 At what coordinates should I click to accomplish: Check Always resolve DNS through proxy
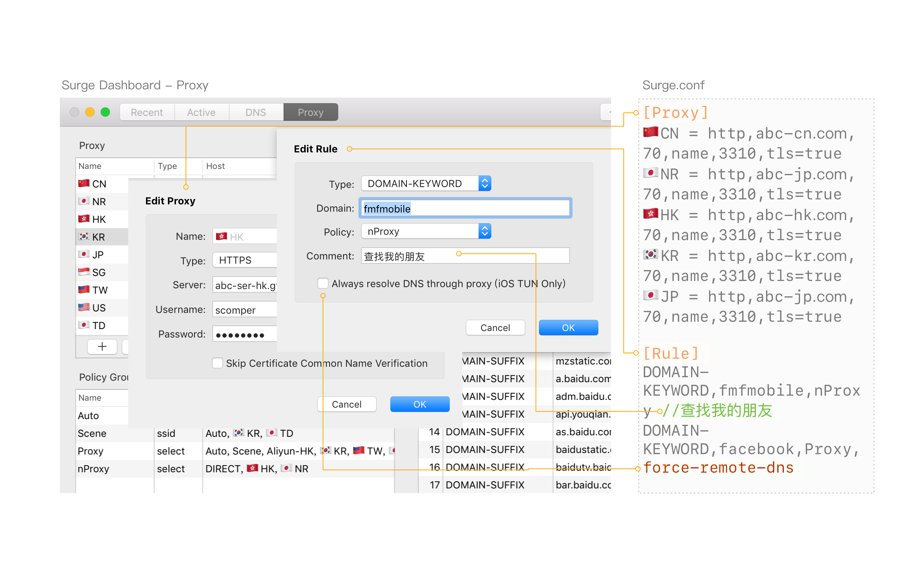click(323, 283)
